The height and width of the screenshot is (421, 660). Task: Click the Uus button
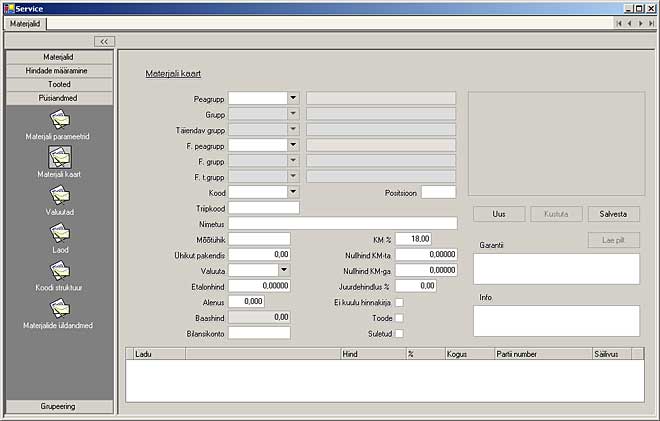[x=500, y=214]
